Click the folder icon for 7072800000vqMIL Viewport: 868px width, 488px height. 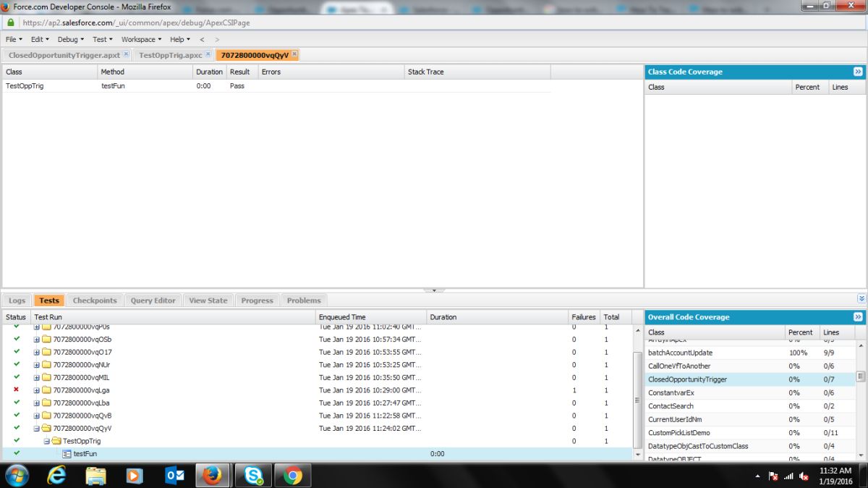click(x=46, y=377)
